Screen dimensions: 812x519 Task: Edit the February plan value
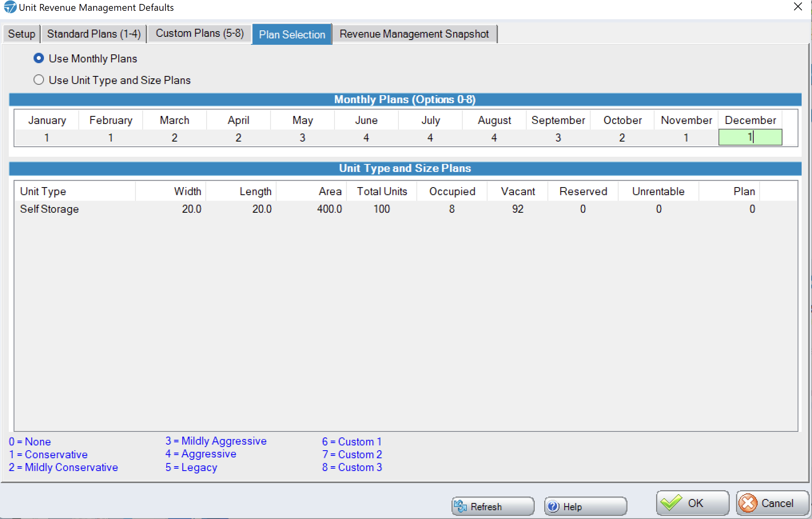111,138
